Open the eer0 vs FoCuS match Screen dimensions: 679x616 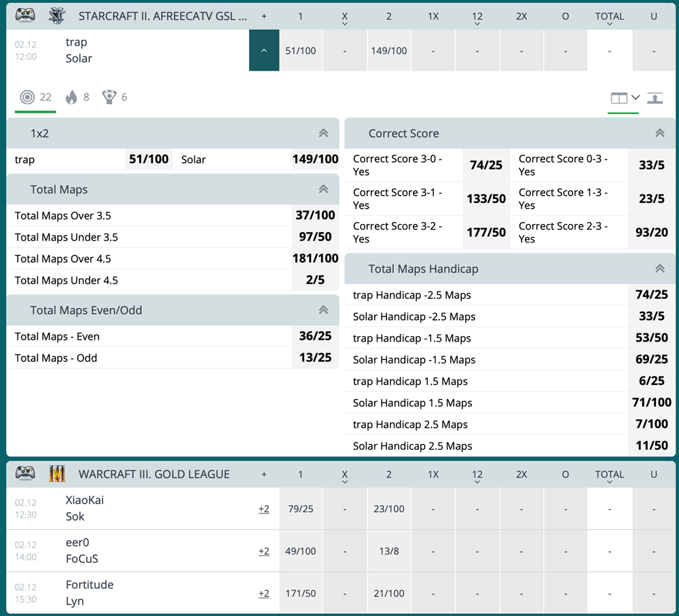pyautogui.click(x=82, y=551)
